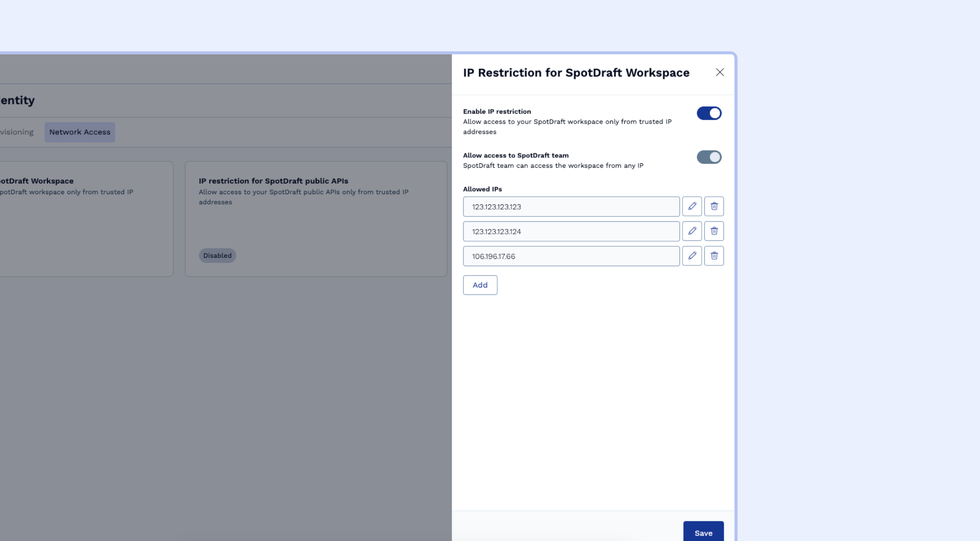Delete the 106.196.17.66 IP entry
The image size is (980, 541).
tap(714, 256)
